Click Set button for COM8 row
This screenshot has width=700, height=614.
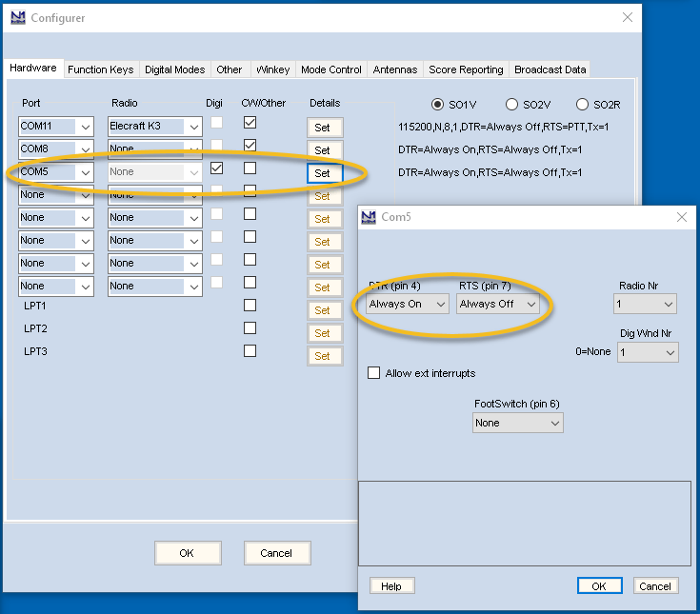[325, 150]
